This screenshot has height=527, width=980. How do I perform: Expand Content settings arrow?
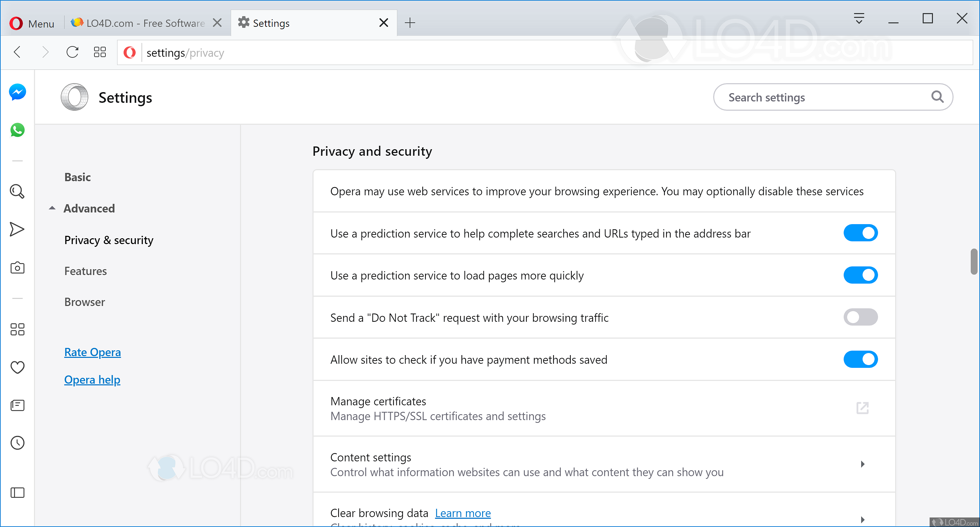click(863, 464)
